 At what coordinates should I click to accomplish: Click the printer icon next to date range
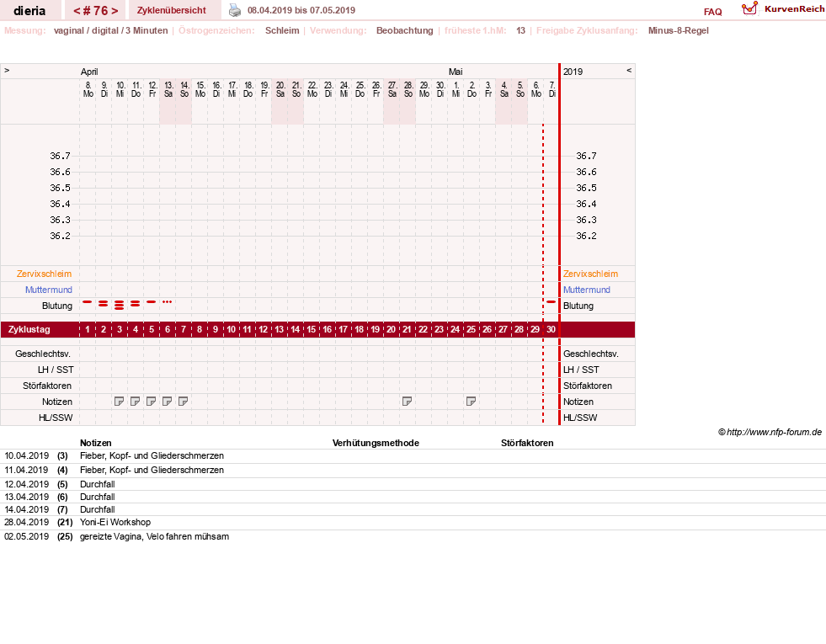click(234, 10)
